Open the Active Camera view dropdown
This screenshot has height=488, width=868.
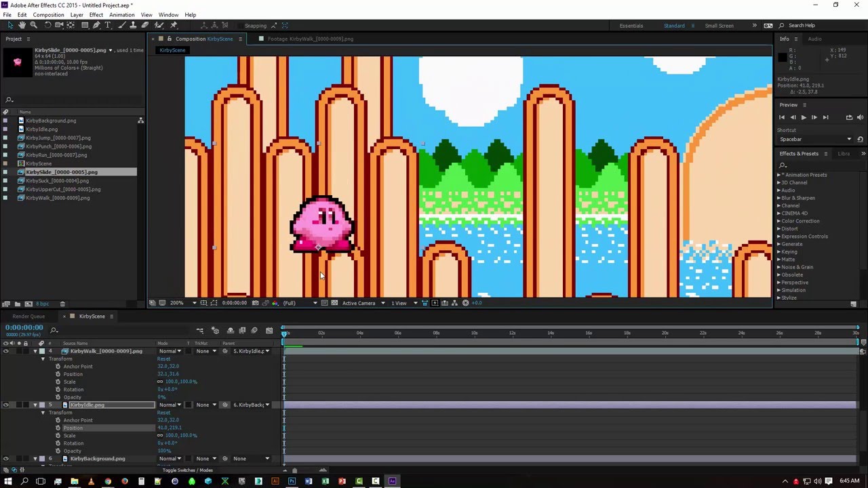[x=363, y=303]
